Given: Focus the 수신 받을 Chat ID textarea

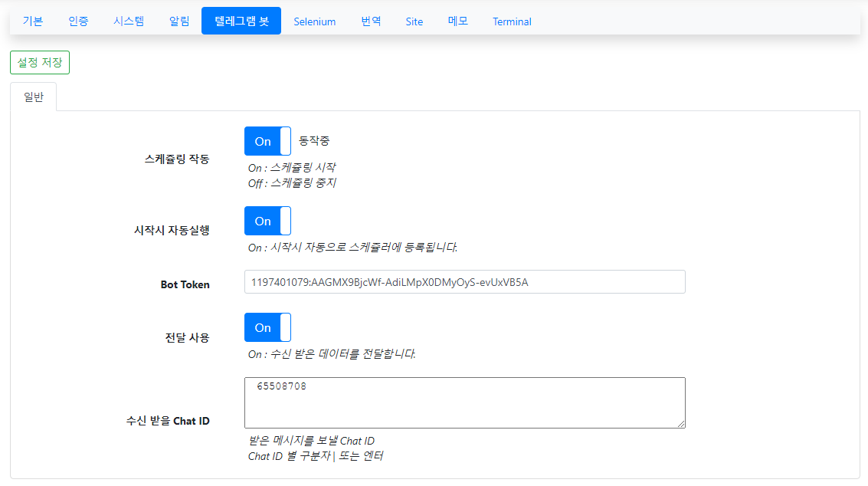Looking at the screenshot, I should click(x=464, y=402).
